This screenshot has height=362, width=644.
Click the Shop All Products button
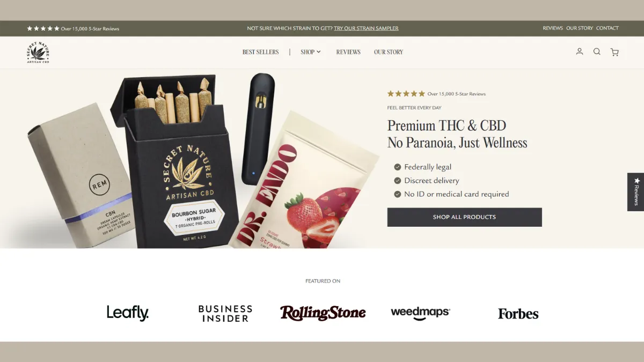tap(464, 217)
